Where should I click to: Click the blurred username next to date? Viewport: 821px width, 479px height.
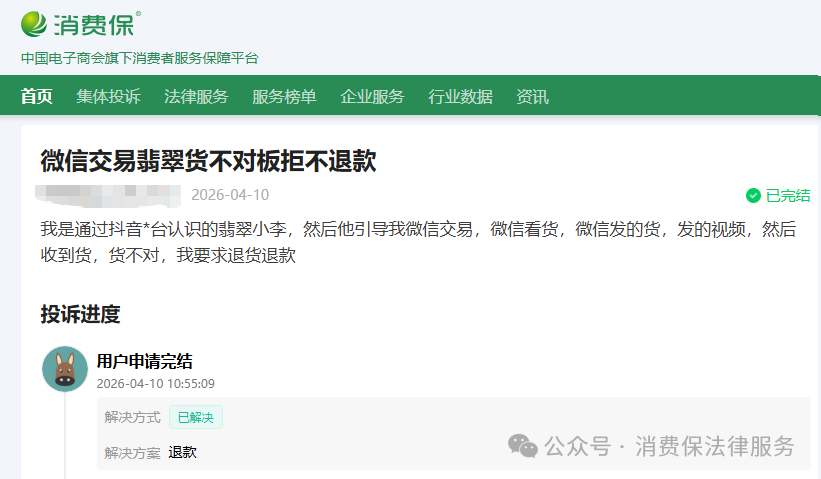(108, 194)
